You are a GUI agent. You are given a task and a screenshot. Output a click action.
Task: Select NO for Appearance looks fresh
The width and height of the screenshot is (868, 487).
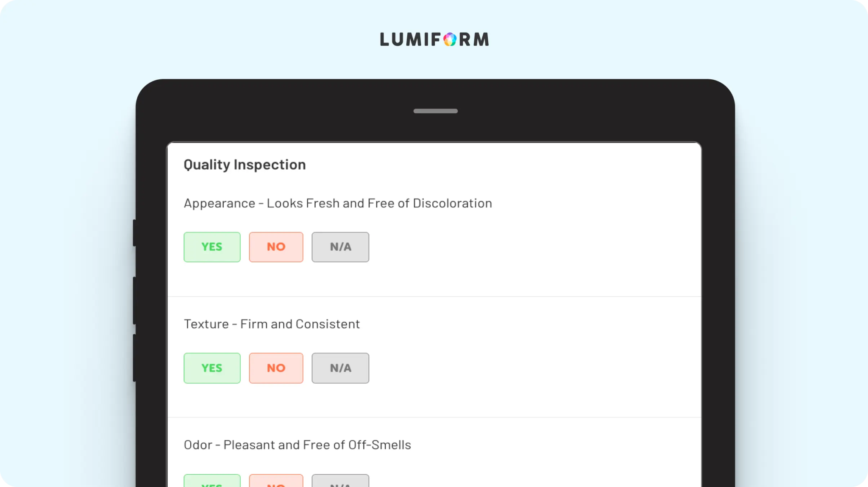(276, 247)
